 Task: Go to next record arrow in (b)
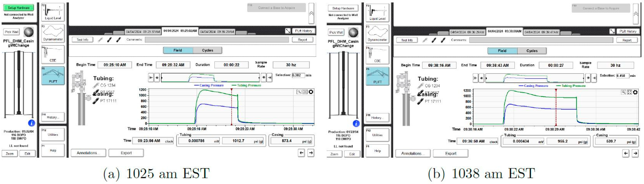[635, 153]
